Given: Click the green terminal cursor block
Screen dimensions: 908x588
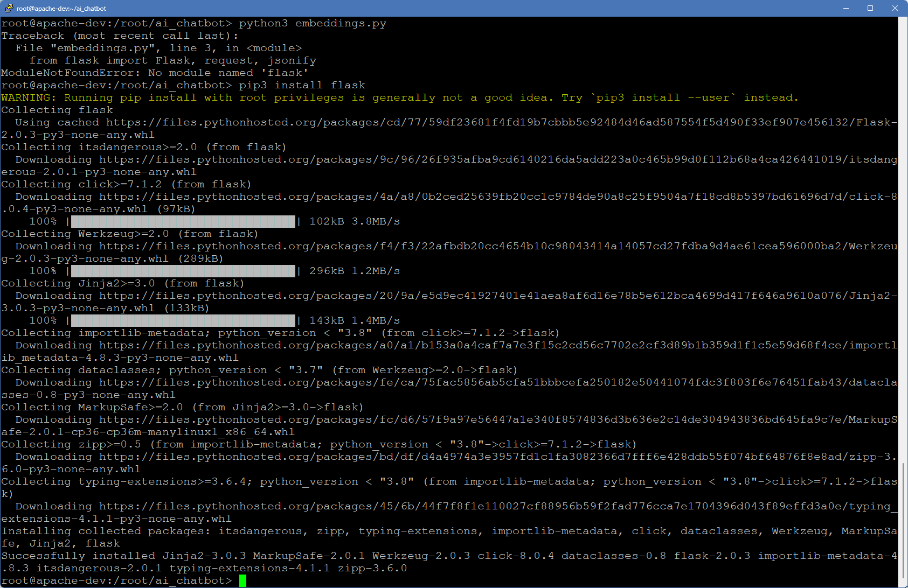Looking at the screenshot, I should click(x=242, y=580).
